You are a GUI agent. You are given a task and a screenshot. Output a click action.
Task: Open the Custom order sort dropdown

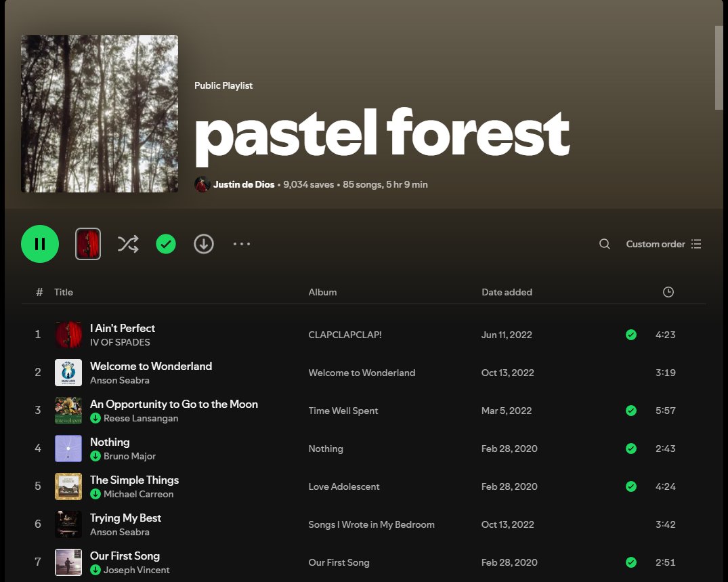coord(664,244)
